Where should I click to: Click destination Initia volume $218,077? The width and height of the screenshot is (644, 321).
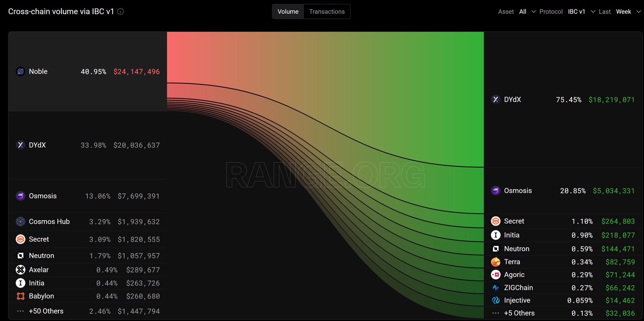point(618,235)
